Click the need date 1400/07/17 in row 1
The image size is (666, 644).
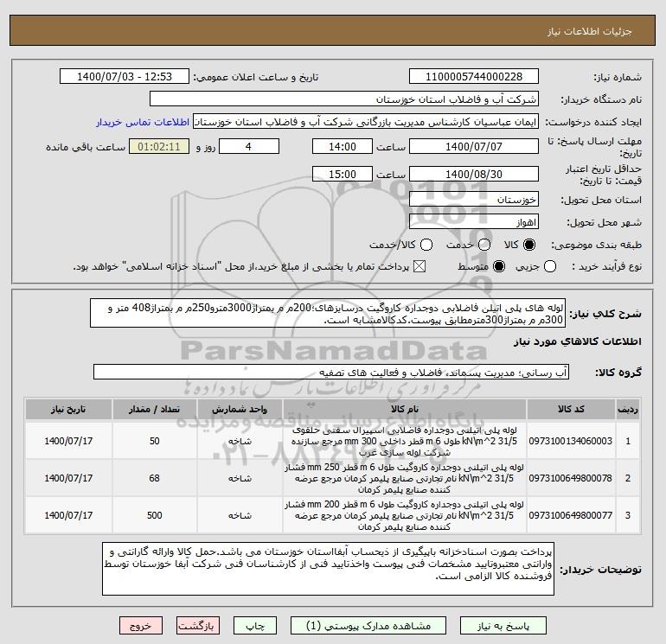tap(68, 441)
